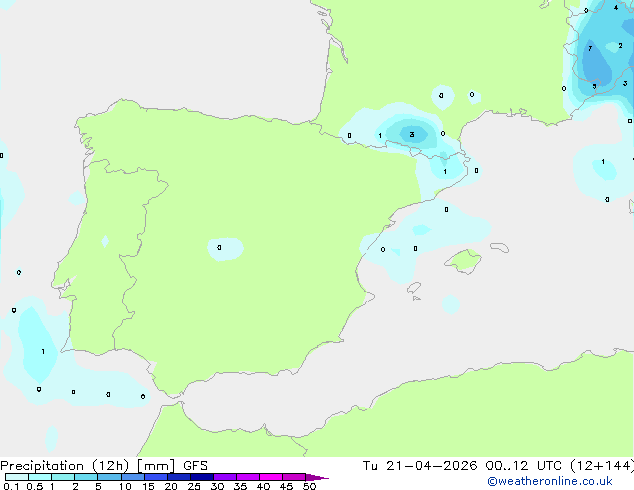Select the 40–45 mm legend swatch
634x490 pixels.
coord(271,477)
